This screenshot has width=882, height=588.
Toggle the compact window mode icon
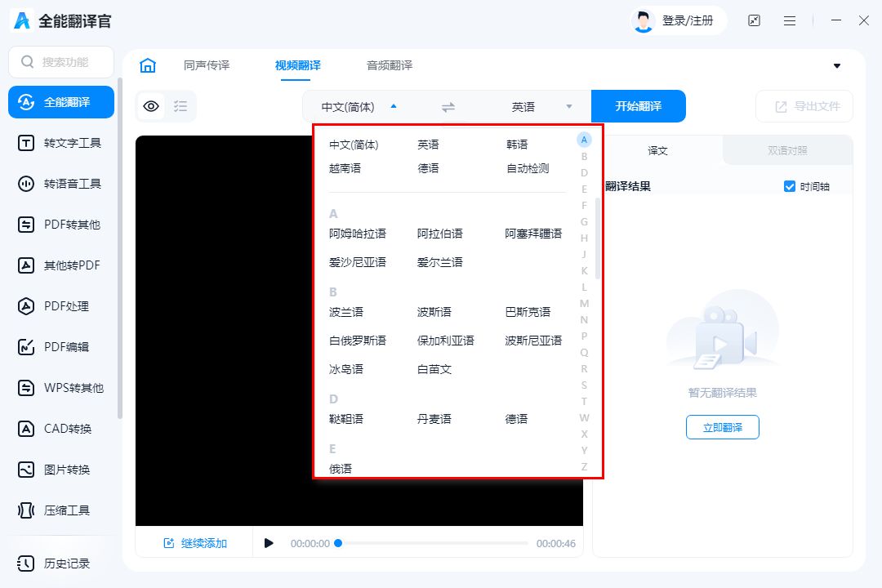(x=754, y=20)
